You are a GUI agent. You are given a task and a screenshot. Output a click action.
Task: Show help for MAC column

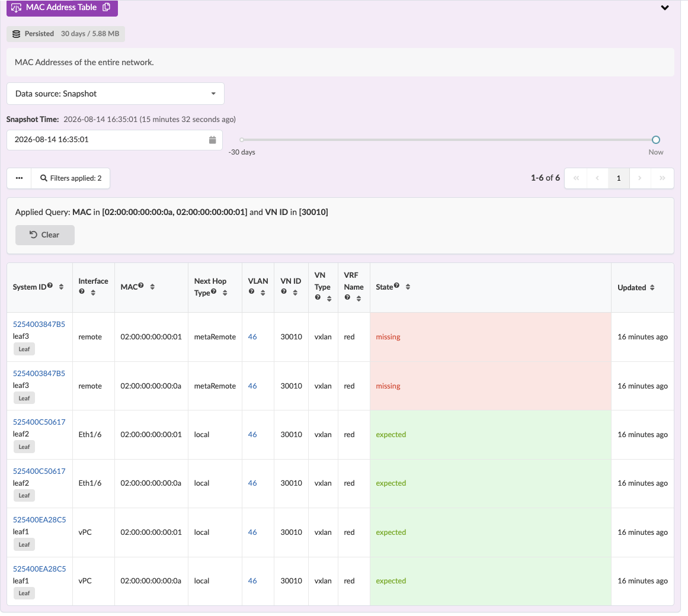[x=141, y=285]
